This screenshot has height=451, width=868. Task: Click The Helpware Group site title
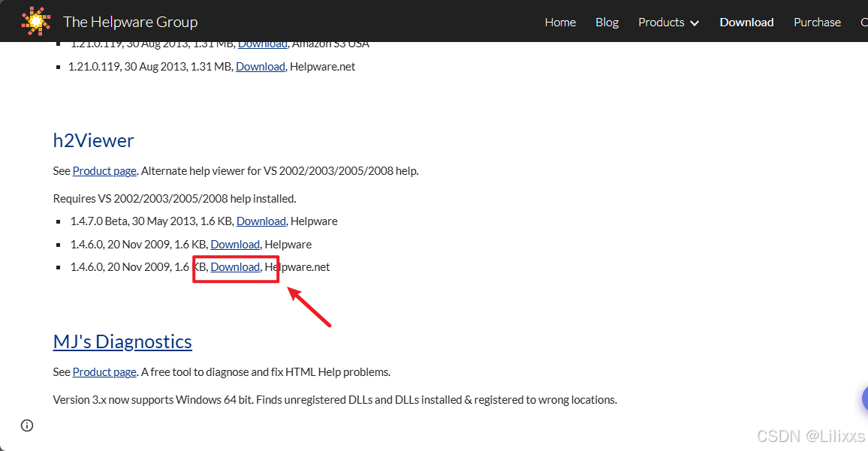pyautogui.click(x=130, y=22)
